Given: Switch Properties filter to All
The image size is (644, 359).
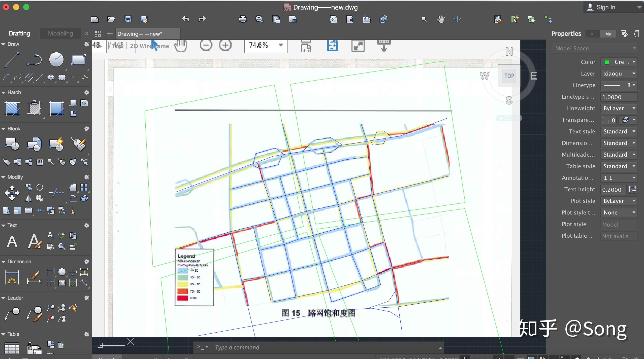Looking at the screenshot, I should click(x=593, y=34).
